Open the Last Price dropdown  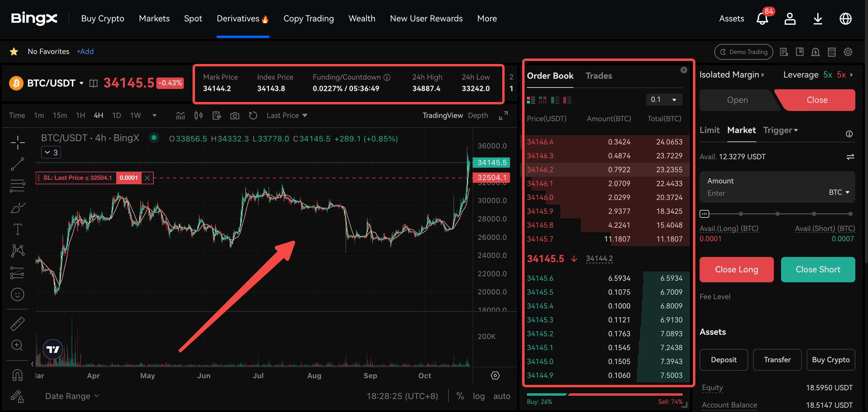tap(287, 116)
